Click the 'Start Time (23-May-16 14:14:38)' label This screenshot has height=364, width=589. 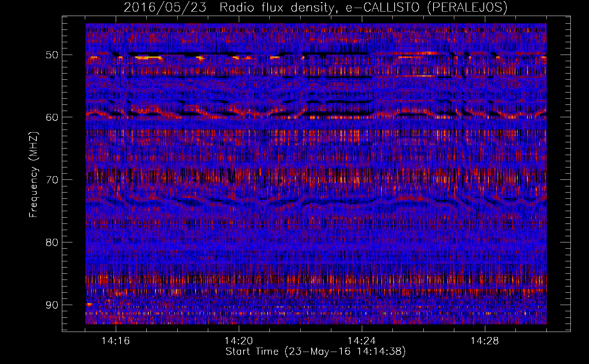tap(316, 352)
